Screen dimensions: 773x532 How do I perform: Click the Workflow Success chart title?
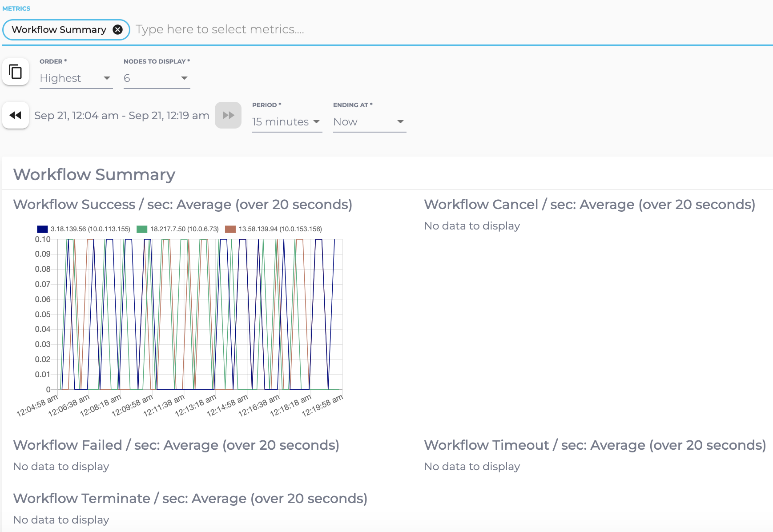pos(182,205)
